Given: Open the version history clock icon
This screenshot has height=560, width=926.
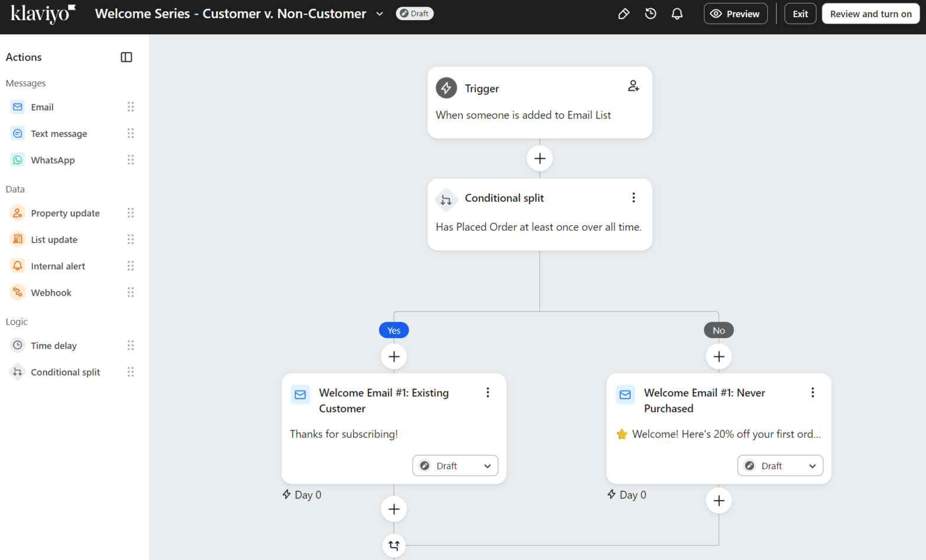Looking at the screenshot, I should click(650, 14).
